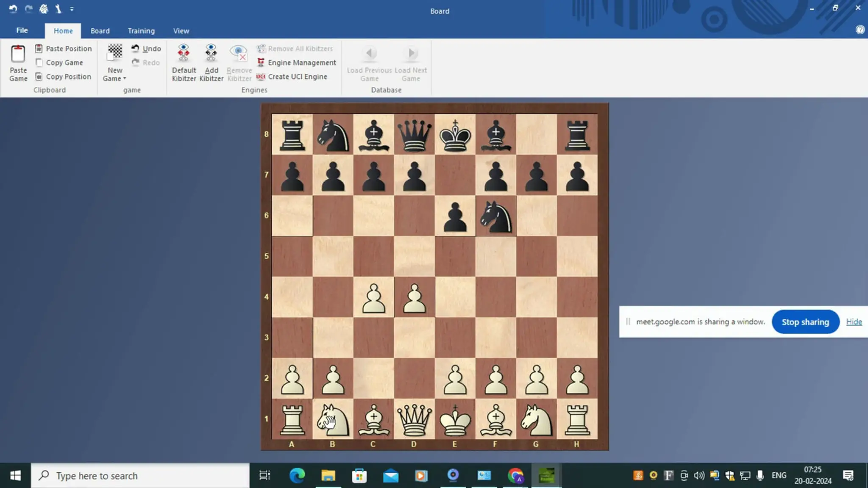Switch to the Board tab
Viewport: 868px width, 488px height.
[x=100, y=31]
